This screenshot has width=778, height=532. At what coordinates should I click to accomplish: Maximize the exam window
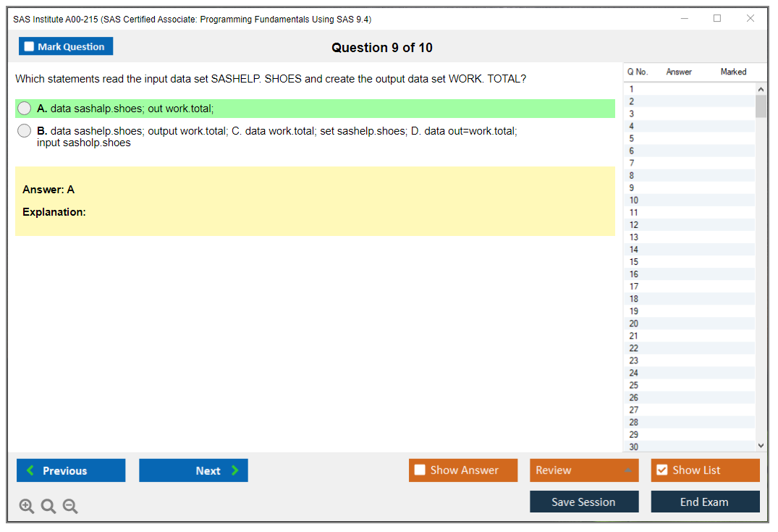[x=717, y=19]
